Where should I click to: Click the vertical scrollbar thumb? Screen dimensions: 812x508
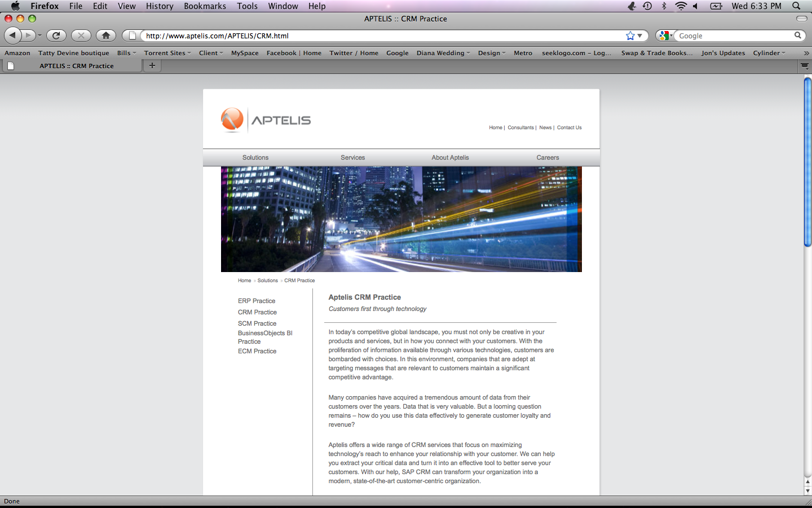pos(807,162)
